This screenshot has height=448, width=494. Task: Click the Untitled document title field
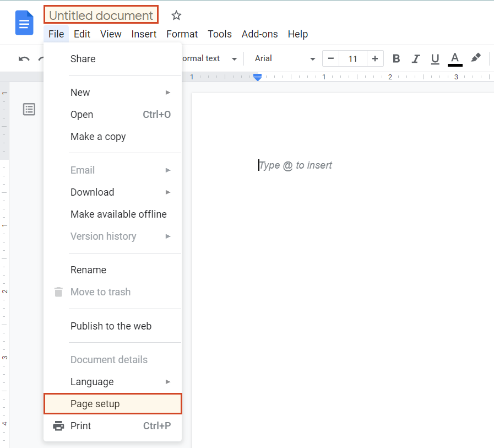click(101, 15)
